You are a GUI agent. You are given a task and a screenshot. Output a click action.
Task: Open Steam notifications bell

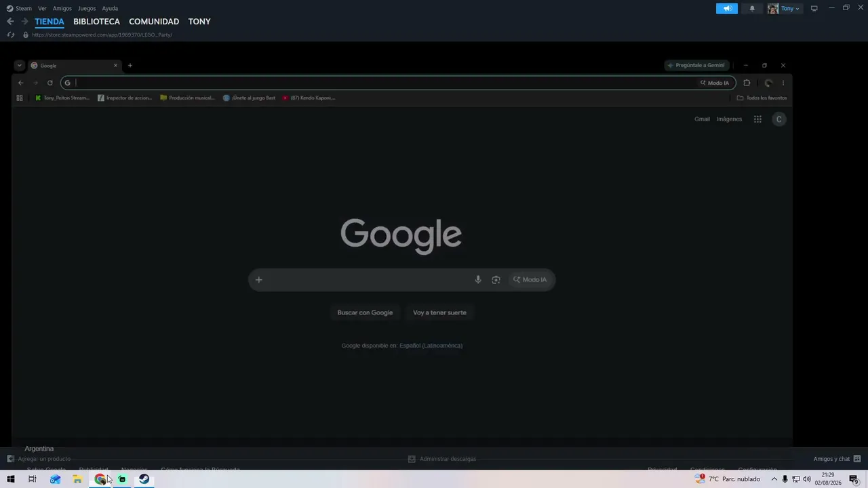point(752,8)
